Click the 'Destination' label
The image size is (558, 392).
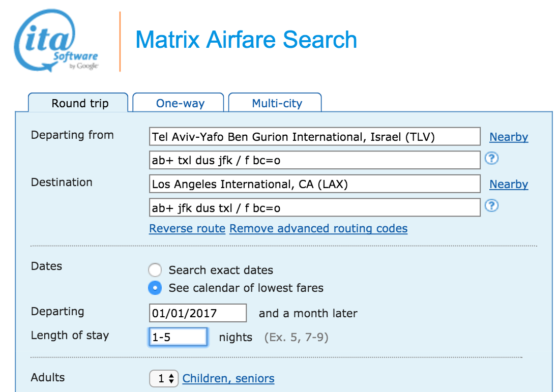(62, 182)
